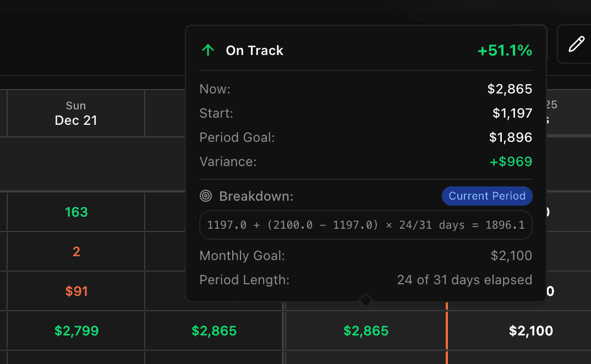The image size is (591, 364).
Task: Click the +51.1% percentage value
Action: tap(505, 51)
